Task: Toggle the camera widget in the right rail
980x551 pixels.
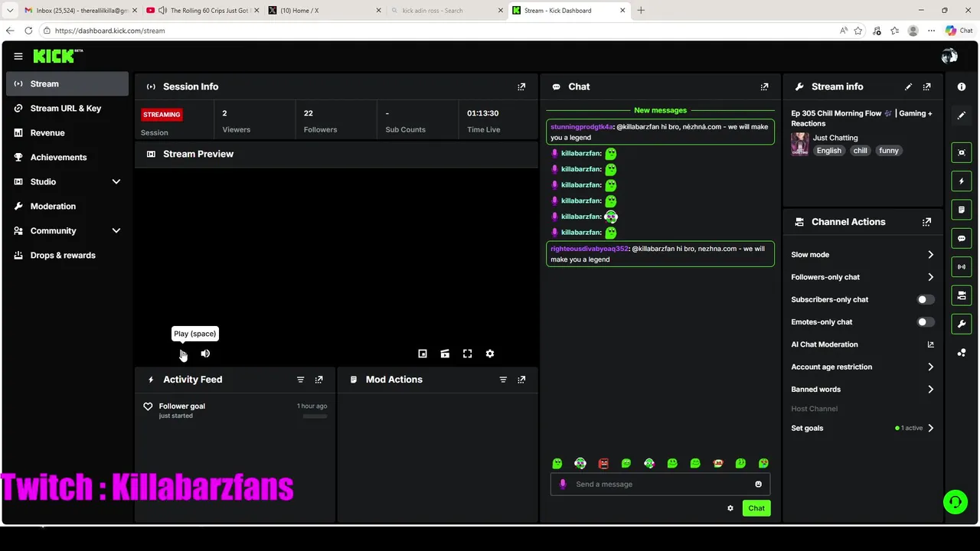Action: (962, 295)
